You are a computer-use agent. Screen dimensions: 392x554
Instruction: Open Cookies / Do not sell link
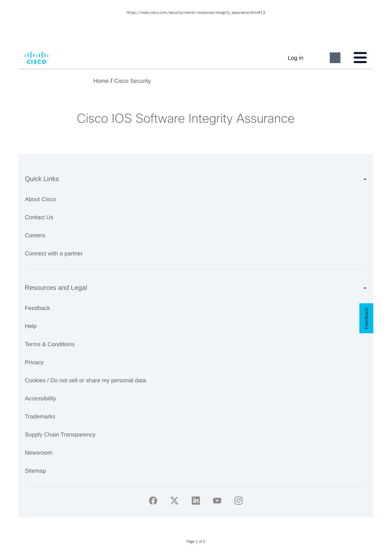point(86,380)
